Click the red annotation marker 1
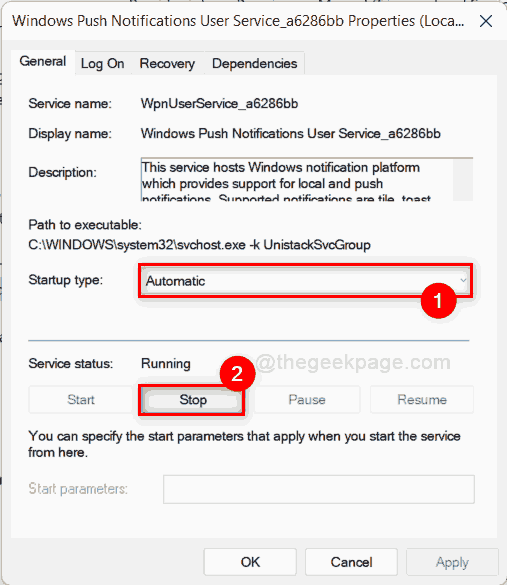Image resolution: width=507 pixels, height=585 pixels. point(438,300)
